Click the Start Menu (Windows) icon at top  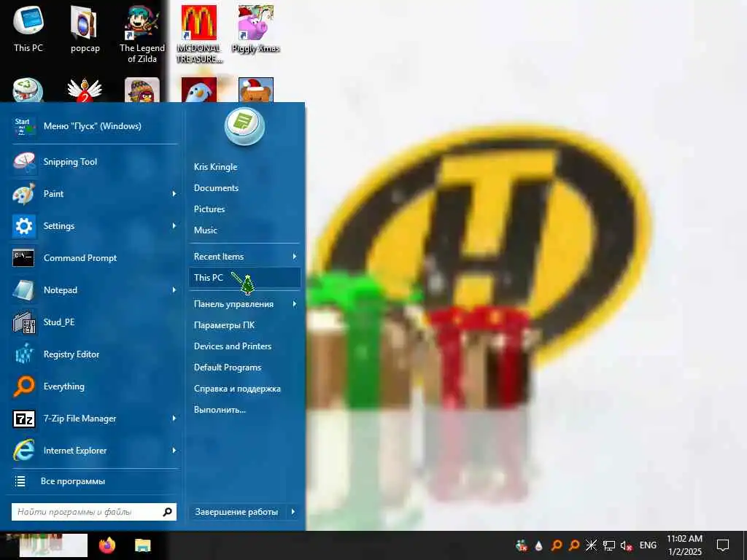24,126
